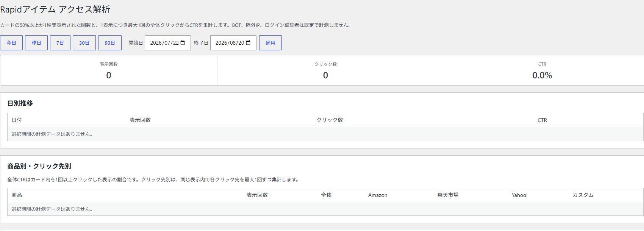Click the 商品 column header

[17, 195]
